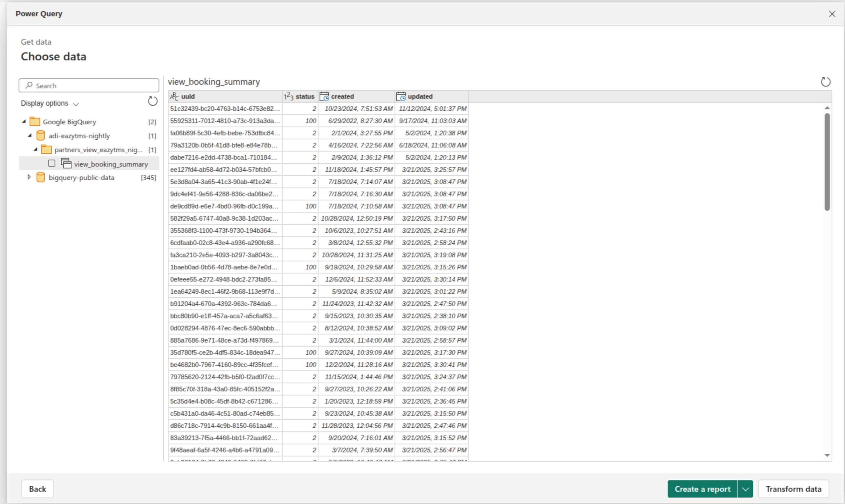Click cell 55925311-7012-4810-a73c-913a3da...

pos(225,121)
